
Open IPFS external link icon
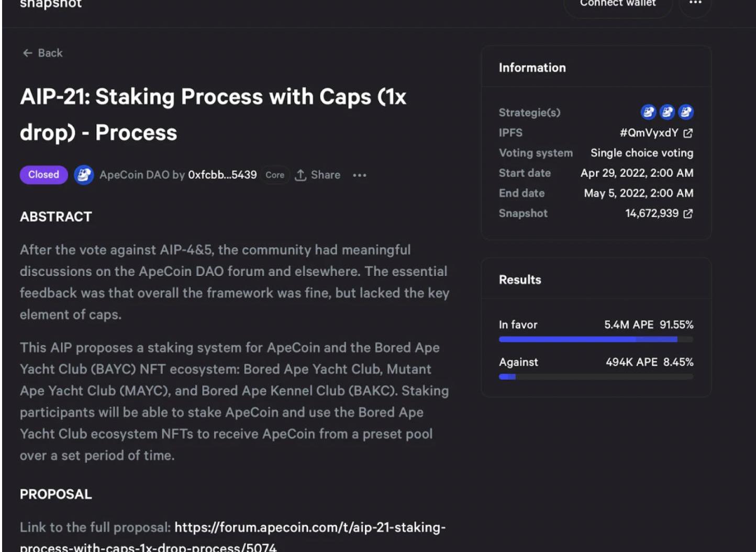coord(688,133)
